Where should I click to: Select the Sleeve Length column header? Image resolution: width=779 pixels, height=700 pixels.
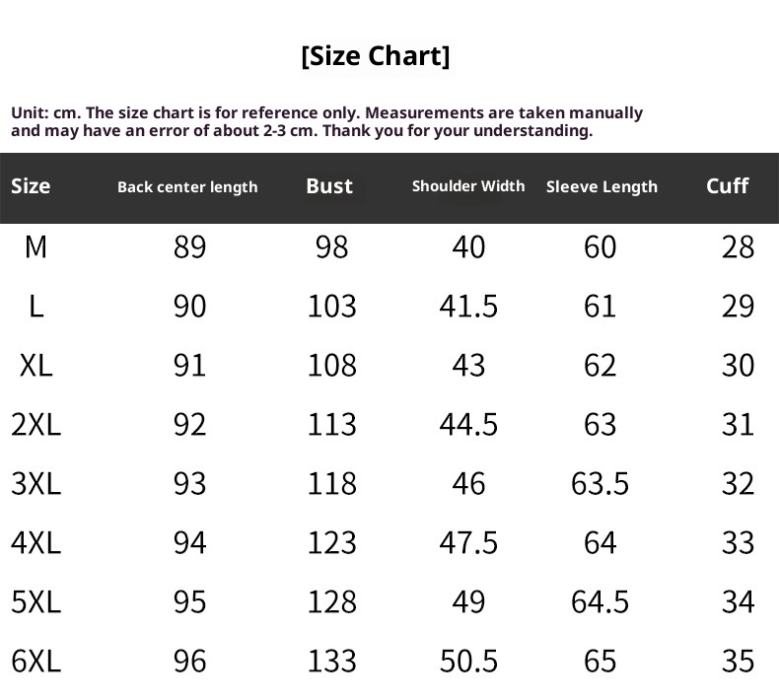pyautogui.click(x=602, y=187)
